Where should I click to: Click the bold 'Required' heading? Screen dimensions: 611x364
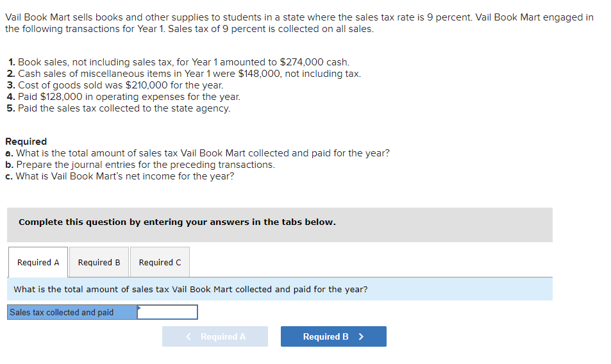(x=26, y=141)
